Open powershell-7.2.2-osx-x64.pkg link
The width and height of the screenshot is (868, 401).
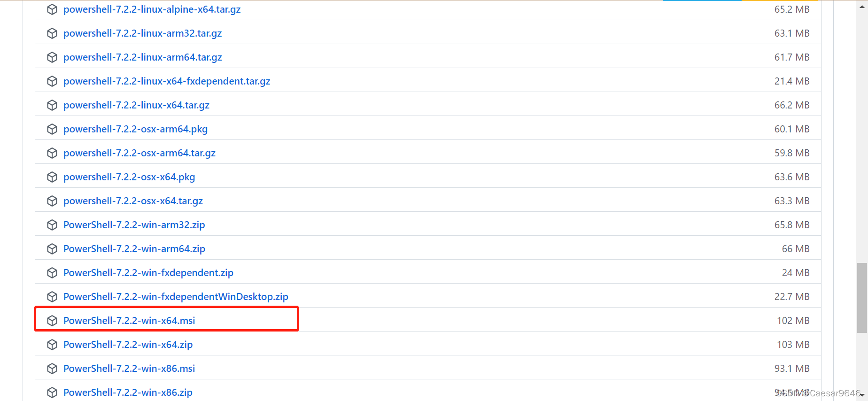[129, 177]
